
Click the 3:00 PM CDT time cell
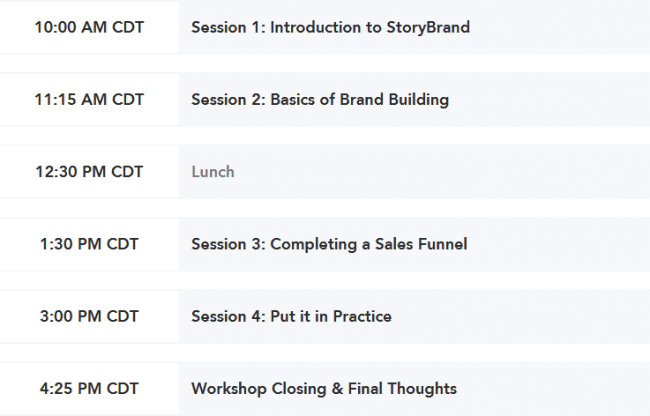pyautogui.click(x=89, y=316)
